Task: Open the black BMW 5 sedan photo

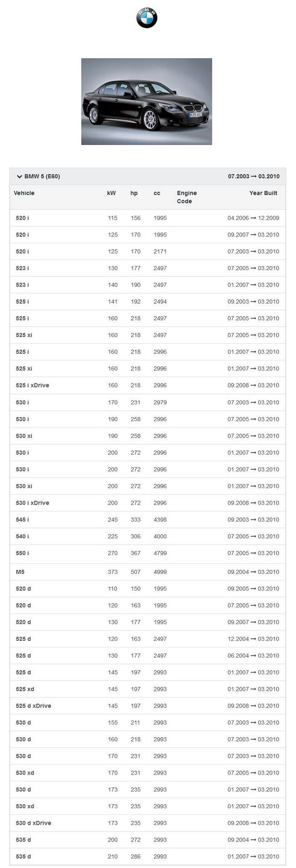Action: tap(147, 101)
